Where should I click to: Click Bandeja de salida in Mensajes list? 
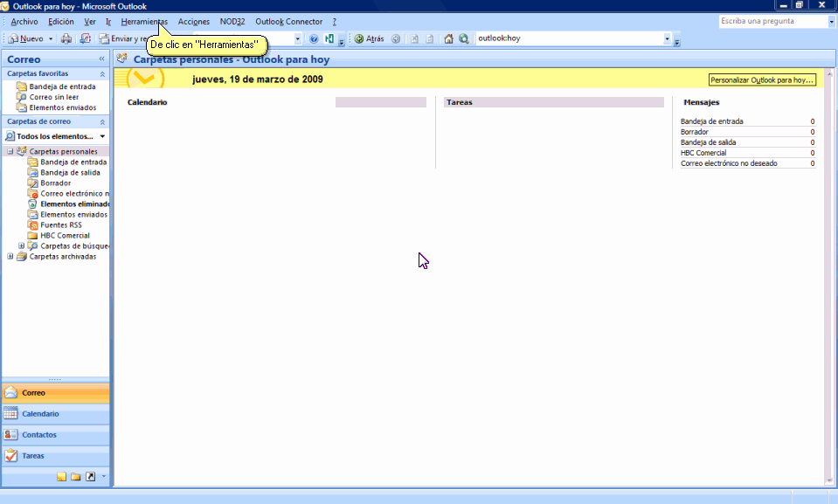point(708,142)
